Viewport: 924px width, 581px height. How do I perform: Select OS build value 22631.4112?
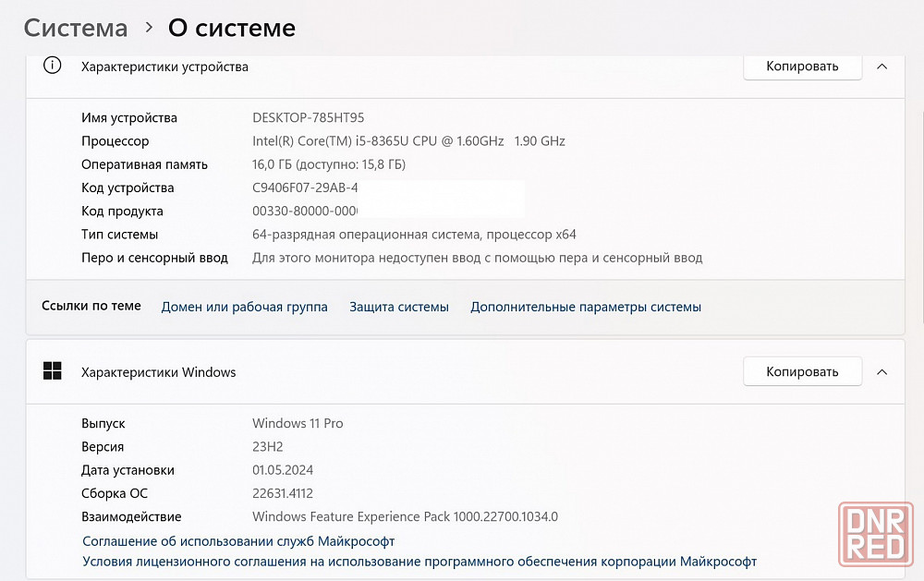pos(283,493)
